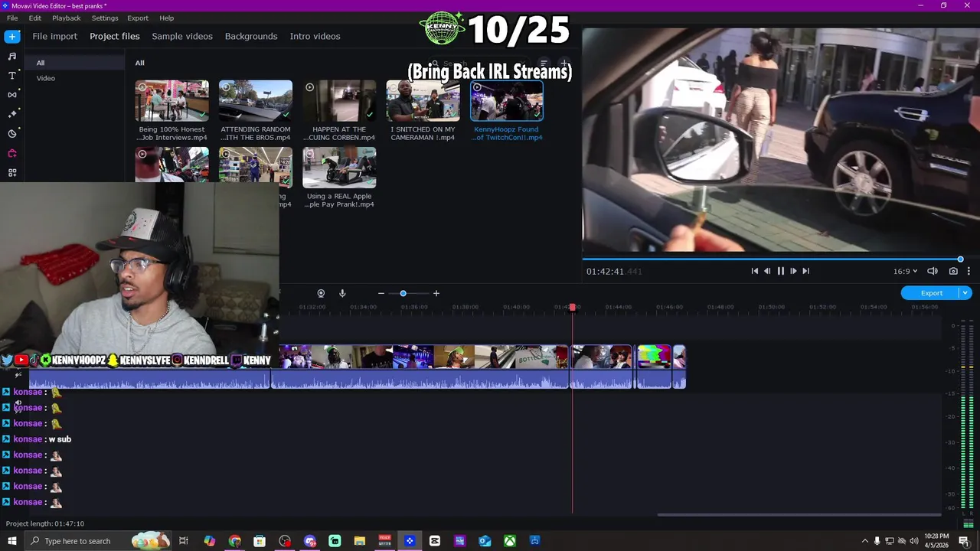Select the Using a REAL Apple Pay Prank.mp4 thumbnail
This screenshot has width=980, height=551.
click(339, 168)
